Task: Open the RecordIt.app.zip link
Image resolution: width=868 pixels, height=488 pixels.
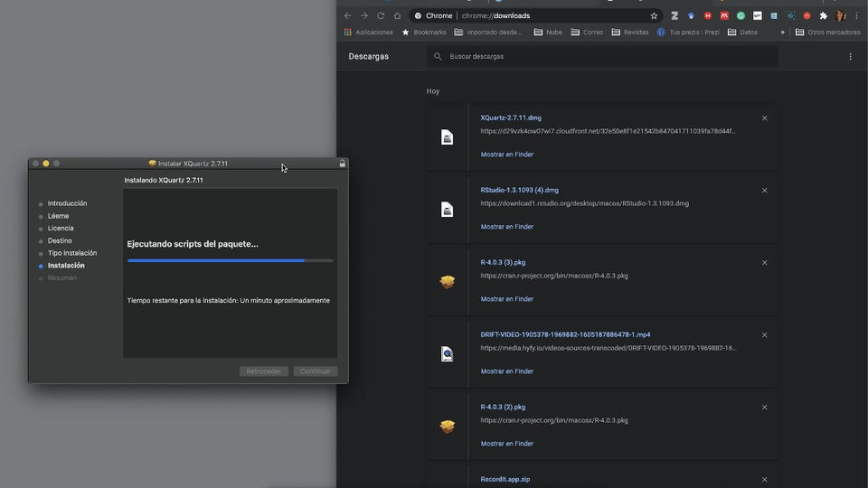Action: coord(505,479)
